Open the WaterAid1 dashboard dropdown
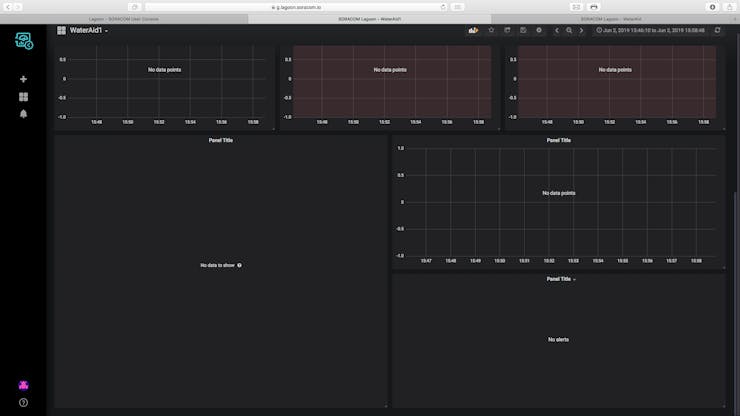Image resolution: width=740 pixels, height=416 pixels. [x=89, y=30]
